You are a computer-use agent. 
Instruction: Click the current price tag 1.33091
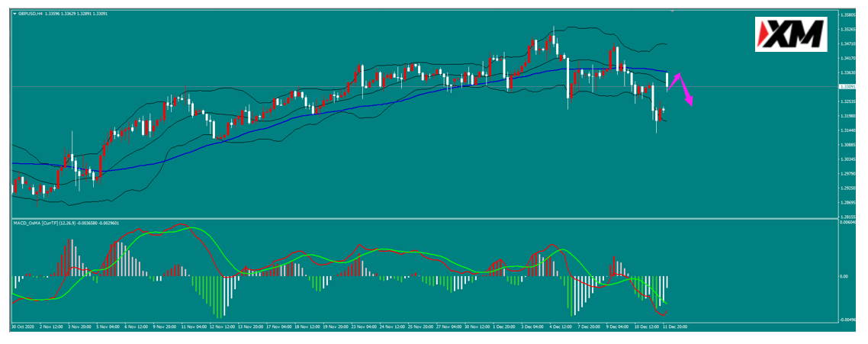(847, 86)
